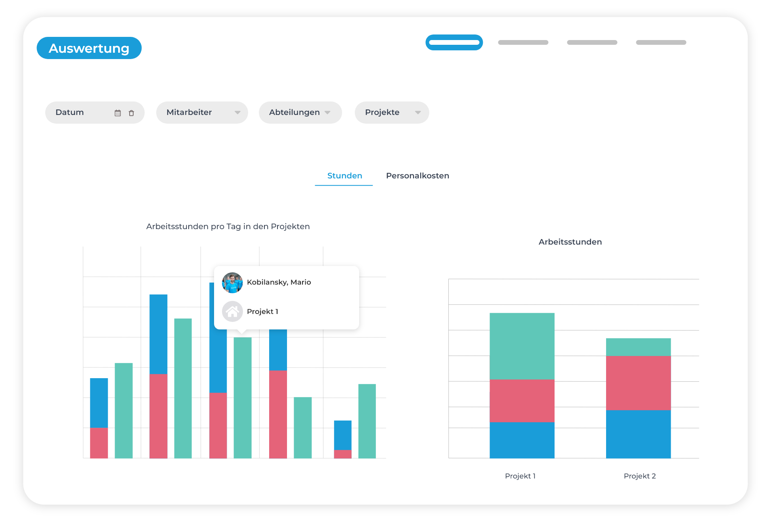Click the Auswertung button

click(89, 48)
